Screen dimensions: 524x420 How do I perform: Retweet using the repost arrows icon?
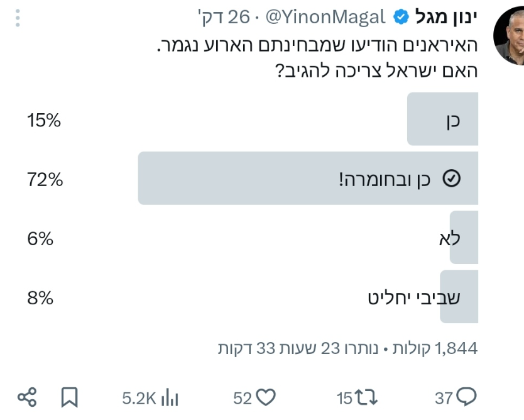(366, 397)
